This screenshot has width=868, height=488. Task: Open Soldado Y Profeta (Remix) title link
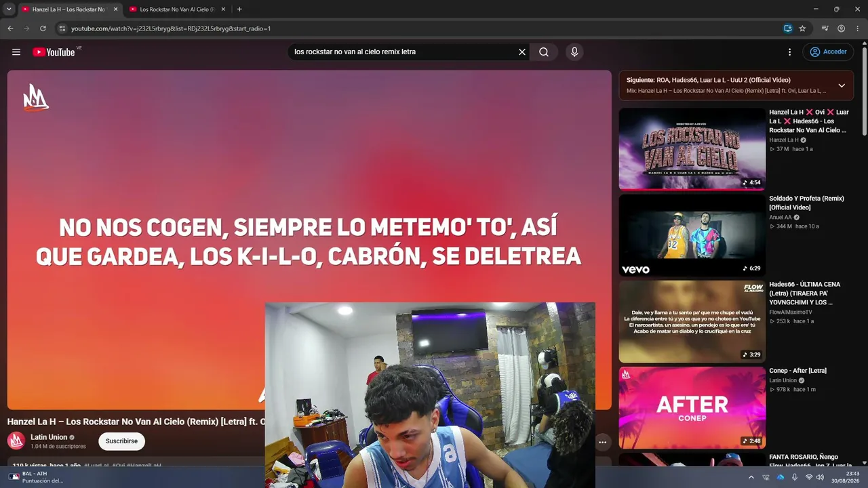pos(806,203)
